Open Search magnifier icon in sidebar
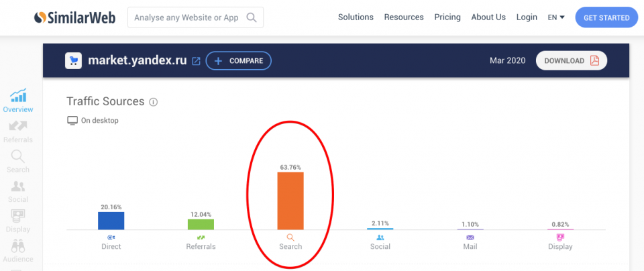The width and height of the screenshot is (644, 271). pos(18,156)
